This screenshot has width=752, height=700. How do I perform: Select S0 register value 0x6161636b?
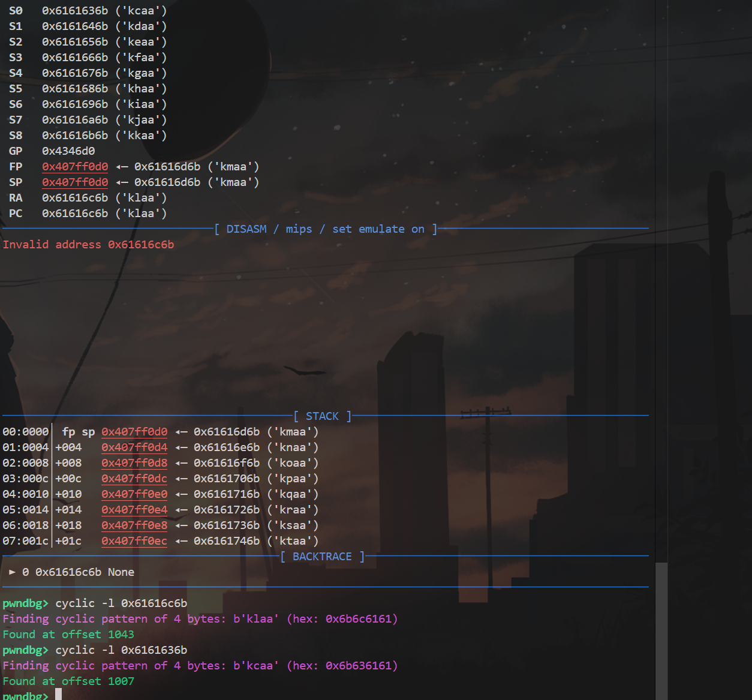75,11
